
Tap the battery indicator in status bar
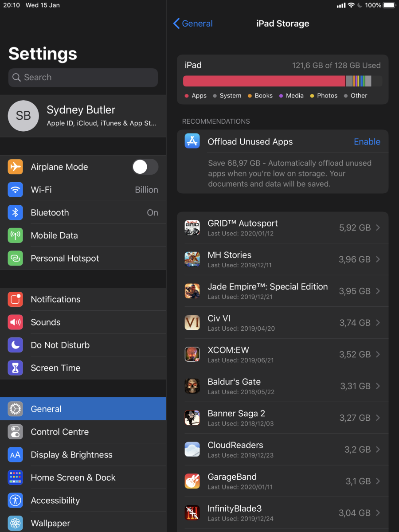[x=389, y=5]
